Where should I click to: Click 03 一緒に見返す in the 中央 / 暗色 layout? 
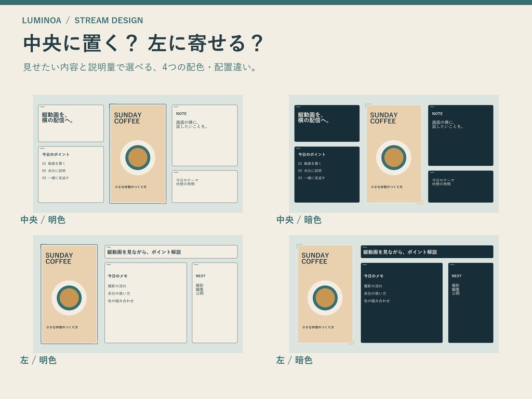311,178
